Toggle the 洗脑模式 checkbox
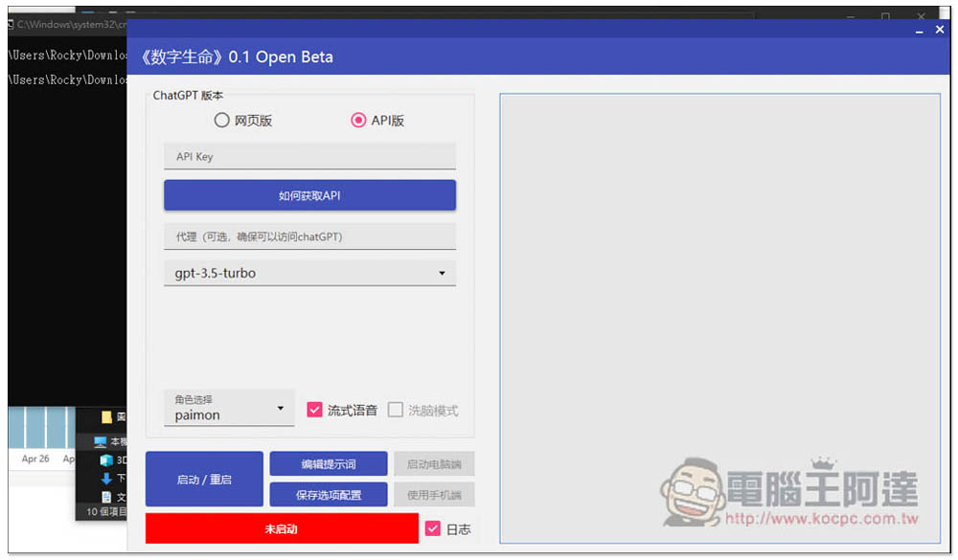This screenshot has height=560, width=958. pyautogui.click(x=396, y=410)
